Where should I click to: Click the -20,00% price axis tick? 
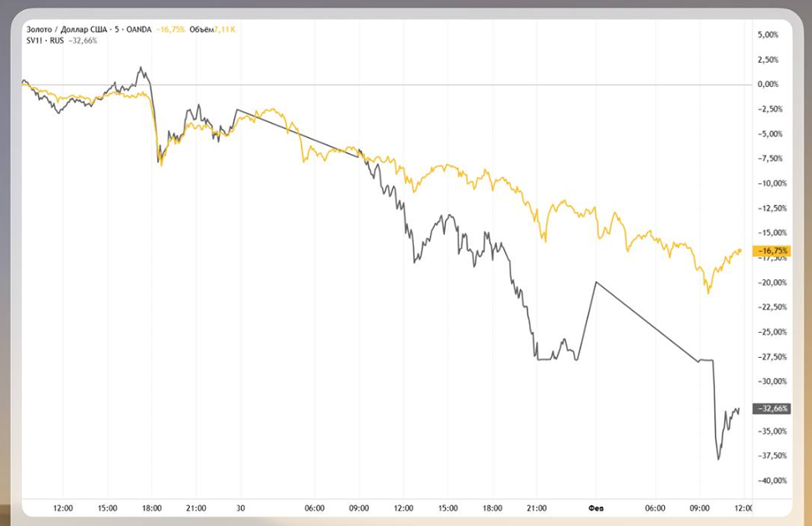772,282
